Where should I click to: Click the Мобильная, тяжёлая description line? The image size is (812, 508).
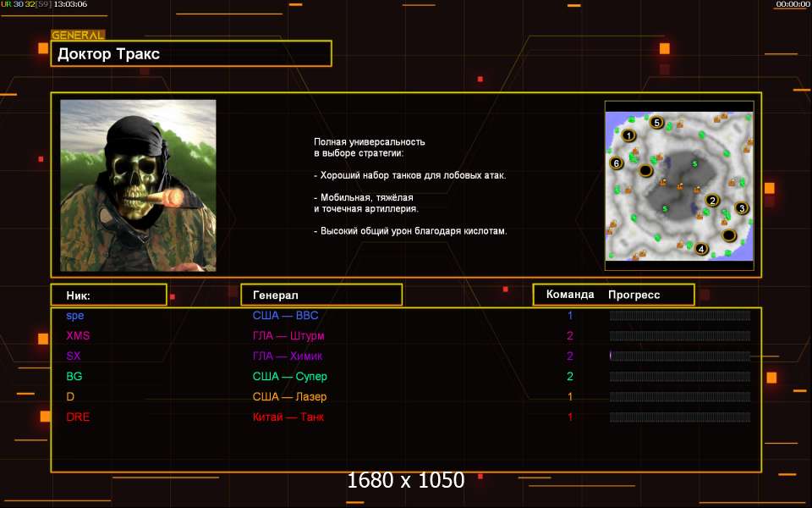tap(364, 197)
